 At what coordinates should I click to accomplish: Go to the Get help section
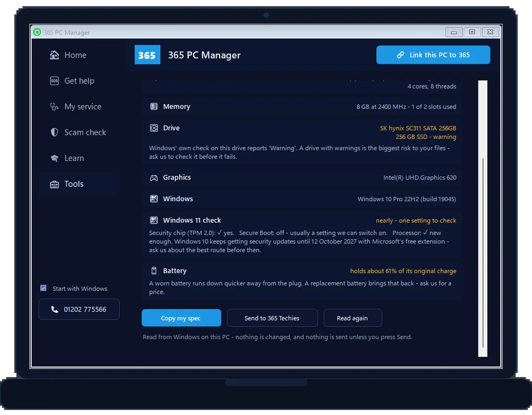click(79, 81)
